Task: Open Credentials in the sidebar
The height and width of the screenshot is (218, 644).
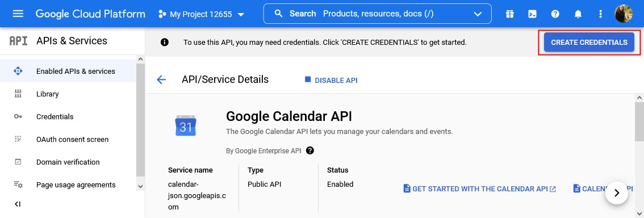Action: point(68,116)
